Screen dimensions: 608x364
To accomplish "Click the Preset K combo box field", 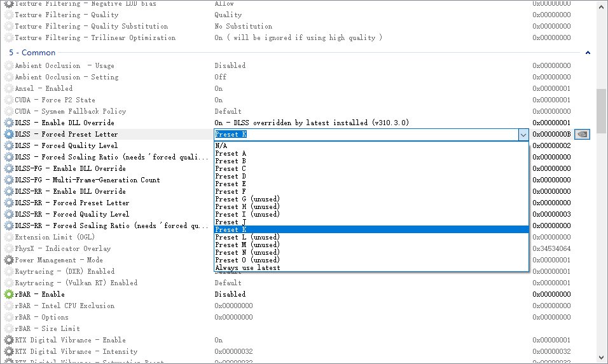I will click(366, 134).
